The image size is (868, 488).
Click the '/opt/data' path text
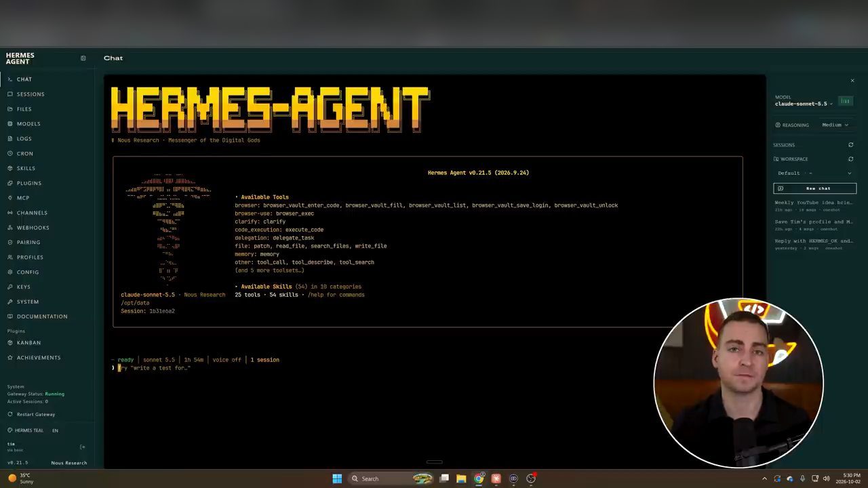pos(135,303)
